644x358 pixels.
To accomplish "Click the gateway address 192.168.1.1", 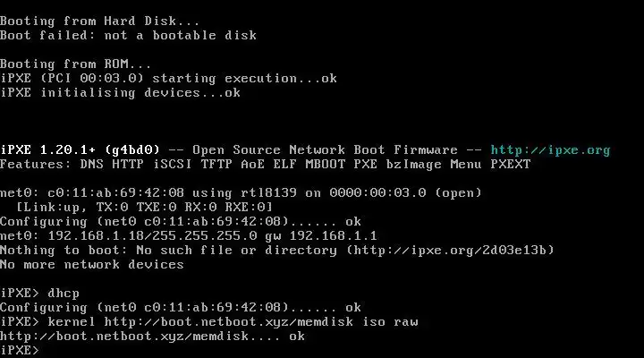I will pos(333,236).
